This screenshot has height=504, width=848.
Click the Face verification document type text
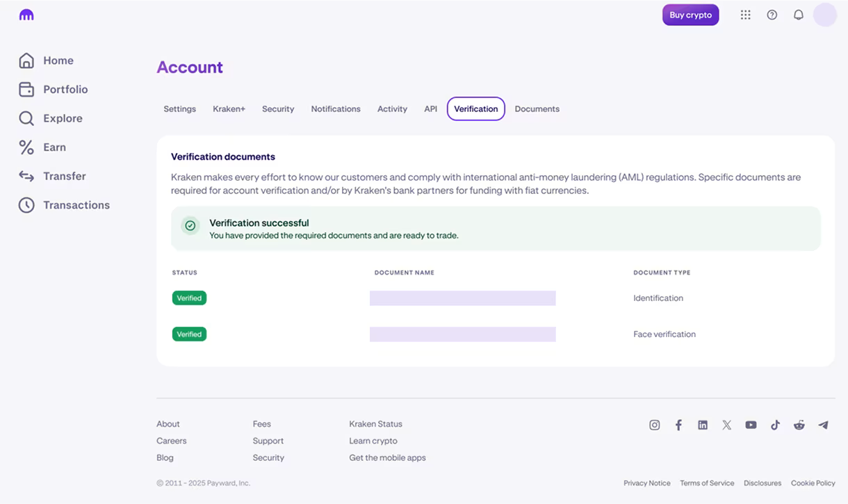coord(664,334)
